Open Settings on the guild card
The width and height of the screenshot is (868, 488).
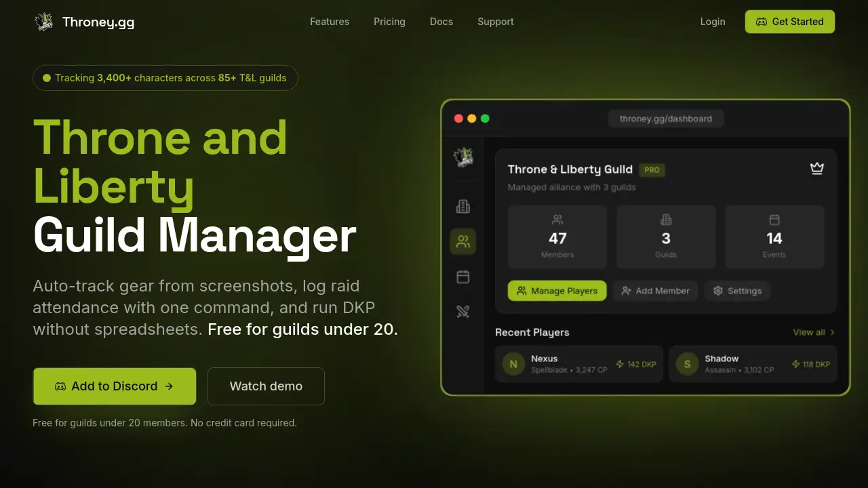tap(737, 291)
